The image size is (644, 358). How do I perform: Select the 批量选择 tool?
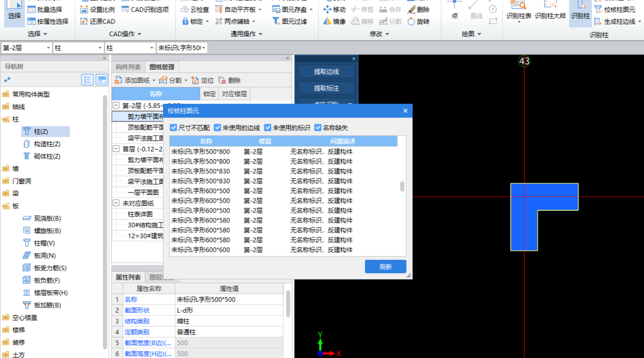click(x=45, y=9)
